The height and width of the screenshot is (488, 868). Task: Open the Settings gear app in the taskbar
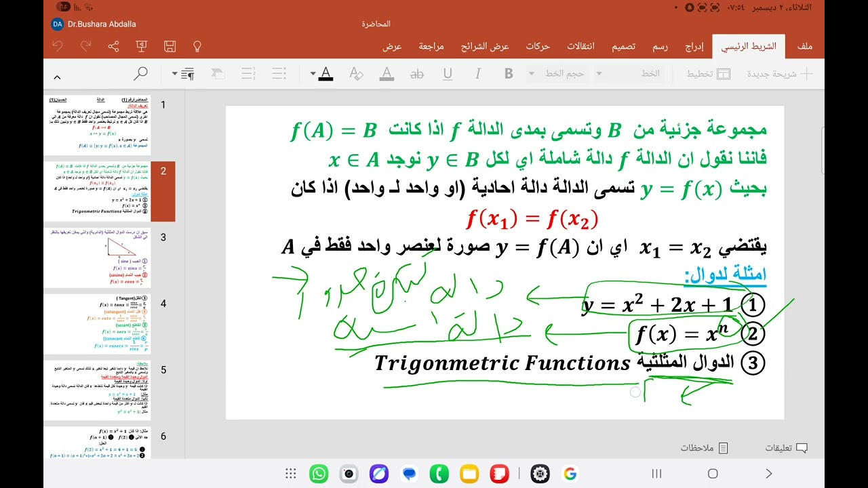[540, 474]
